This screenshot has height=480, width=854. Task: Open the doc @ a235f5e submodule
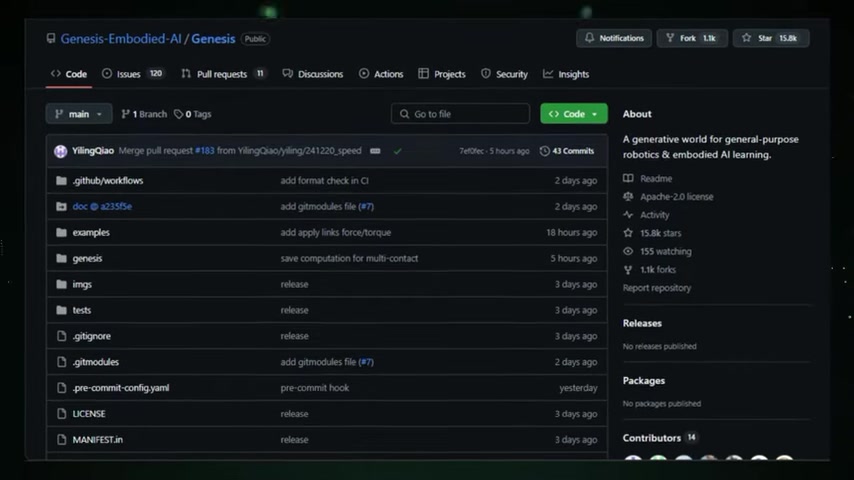[102, 206]
